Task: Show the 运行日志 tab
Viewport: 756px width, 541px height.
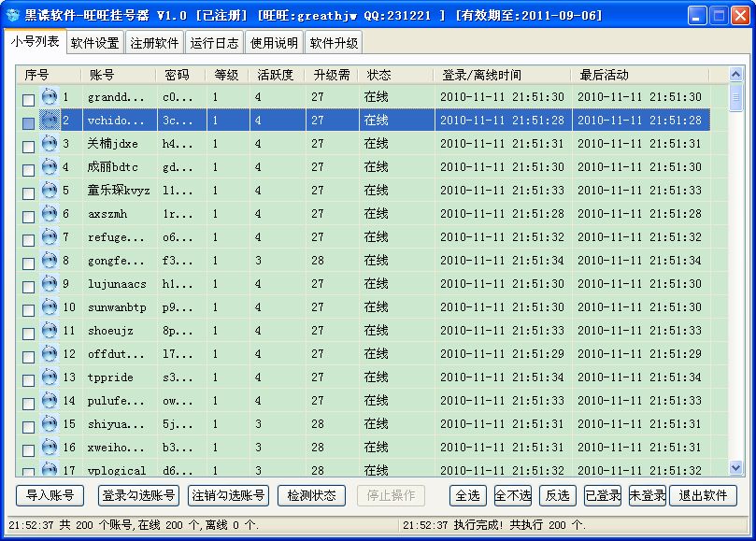Action: point(214,43)
